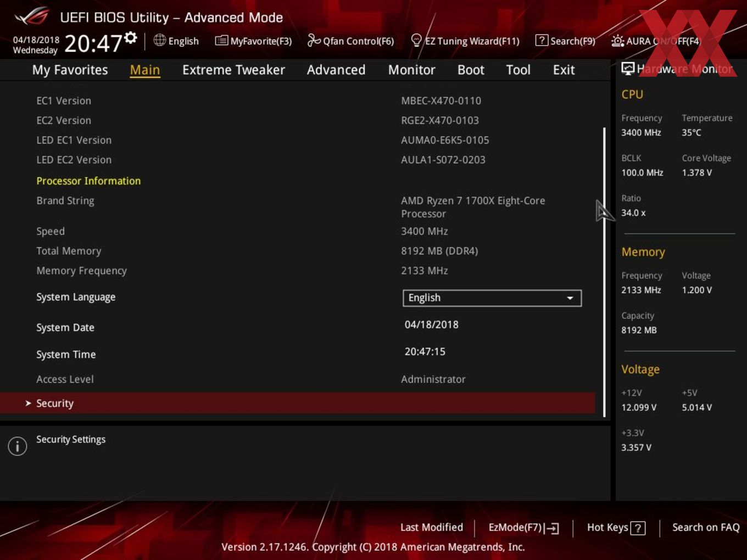Viewport: 747px width, 560px height.
Task: Click the Administrator access level value
Action: coord(433,379)
